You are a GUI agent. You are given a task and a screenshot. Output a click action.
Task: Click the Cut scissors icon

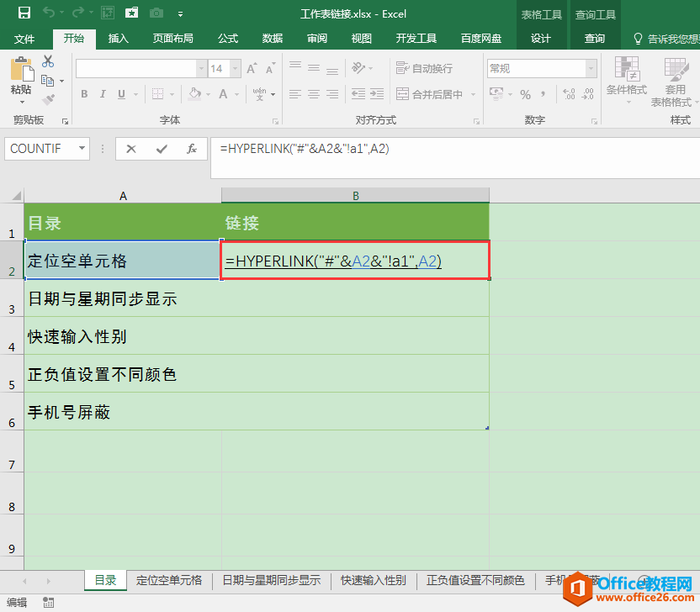coord(48,61)
